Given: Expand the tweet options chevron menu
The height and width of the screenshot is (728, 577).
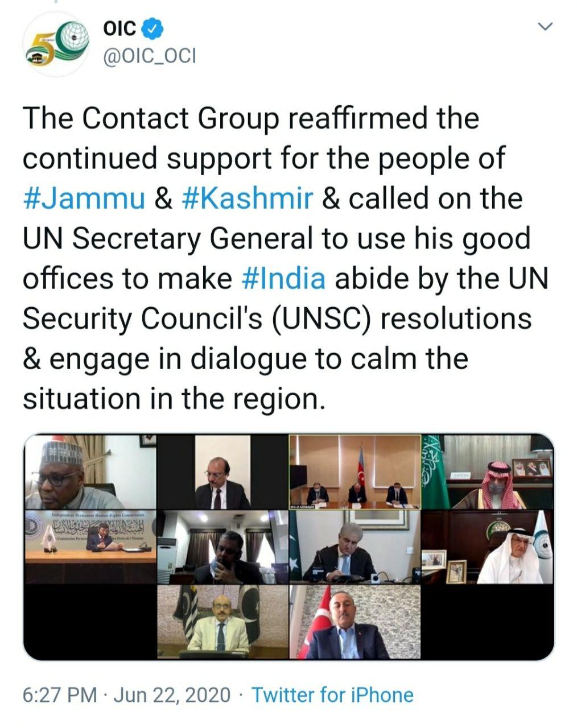Looking at the screenshot, I should (x=545, y=27).
